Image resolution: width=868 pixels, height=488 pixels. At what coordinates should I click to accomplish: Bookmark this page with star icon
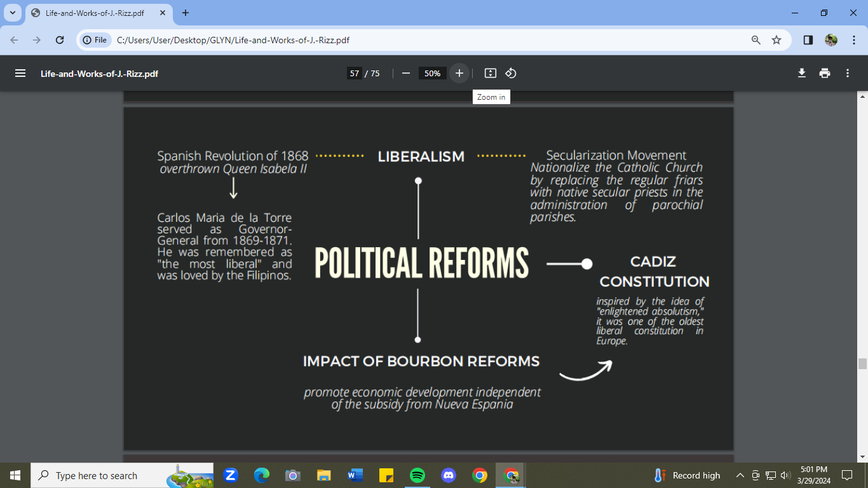pos(776,40)
